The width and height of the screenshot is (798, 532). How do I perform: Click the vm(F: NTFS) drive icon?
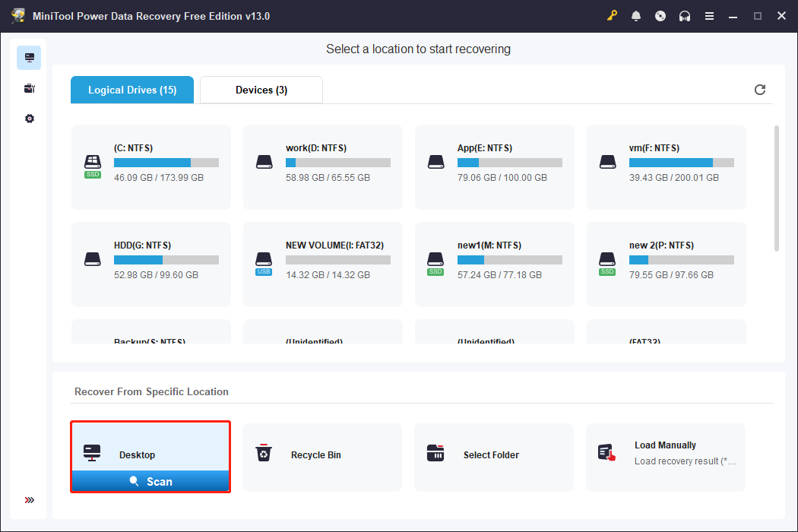coord(608,162)
